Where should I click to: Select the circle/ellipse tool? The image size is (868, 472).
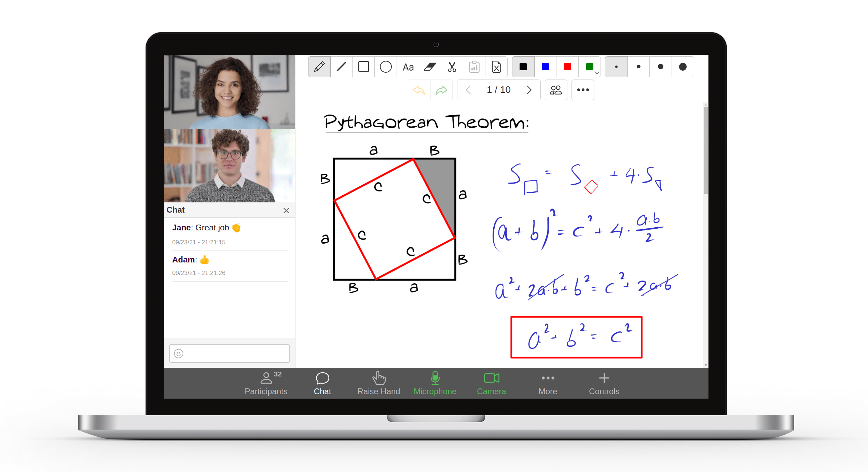pyautogui.click(x=386, y=66)
